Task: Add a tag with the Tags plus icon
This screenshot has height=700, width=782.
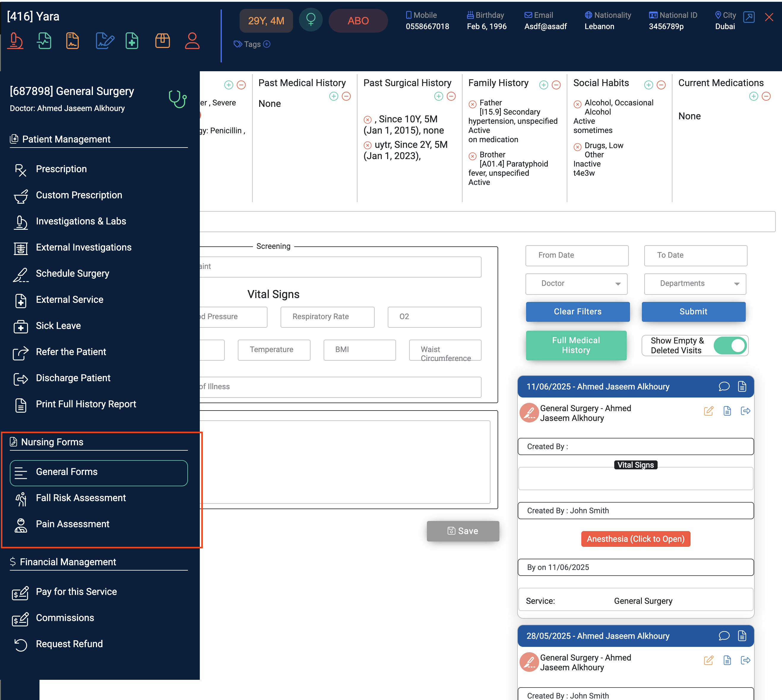Action: tap(267, 44)
